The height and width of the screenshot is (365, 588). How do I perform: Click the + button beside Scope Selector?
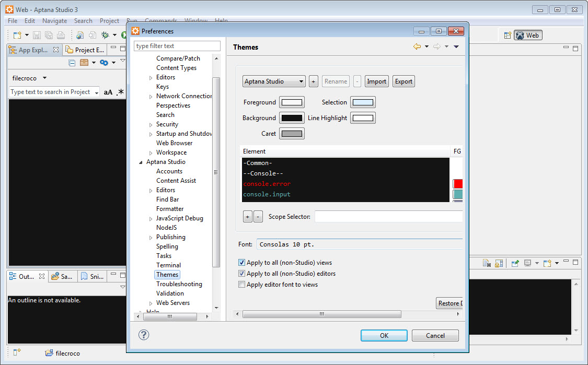point(248,217)
